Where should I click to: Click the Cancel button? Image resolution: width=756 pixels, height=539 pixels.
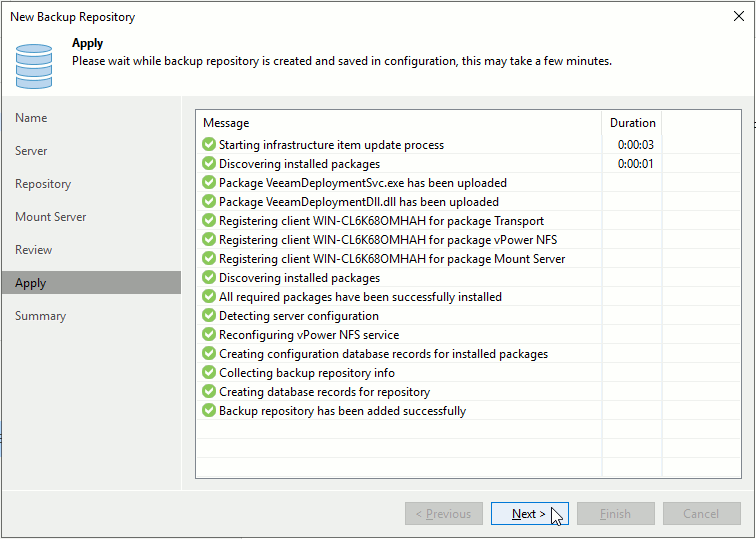pos(700,514)
